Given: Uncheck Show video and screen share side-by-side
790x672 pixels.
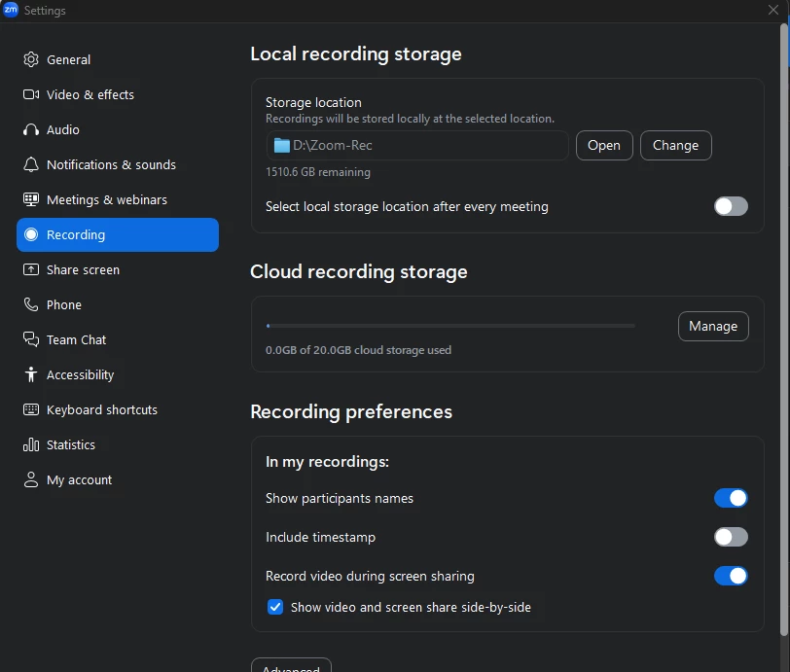Looking at the screenshot, I should (275, 607).
